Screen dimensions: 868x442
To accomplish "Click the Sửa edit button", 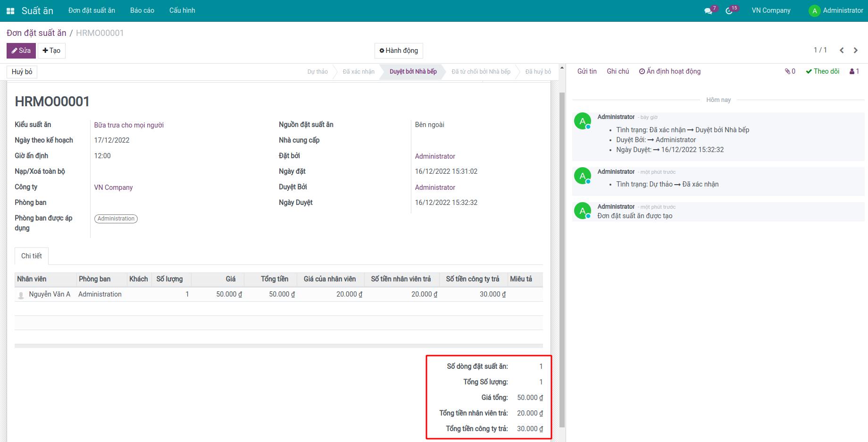I will pos(21,51).
